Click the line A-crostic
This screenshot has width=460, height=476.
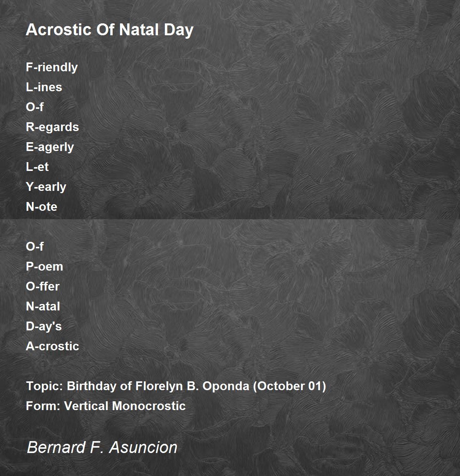(x=53, y=346)
